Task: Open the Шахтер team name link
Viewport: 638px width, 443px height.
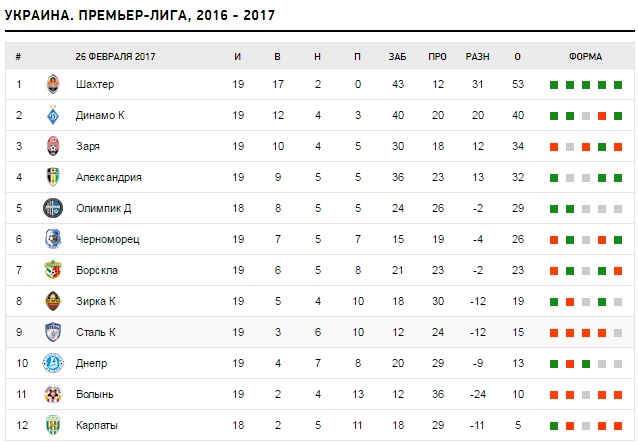Action: 95,85
